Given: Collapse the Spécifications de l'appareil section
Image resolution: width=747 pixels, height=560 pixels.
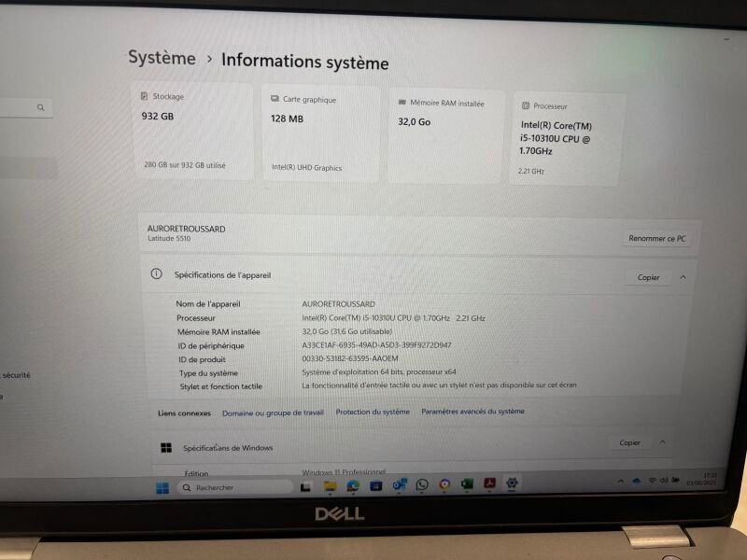Looking at the screenshot, I should (x=684, y=276).
